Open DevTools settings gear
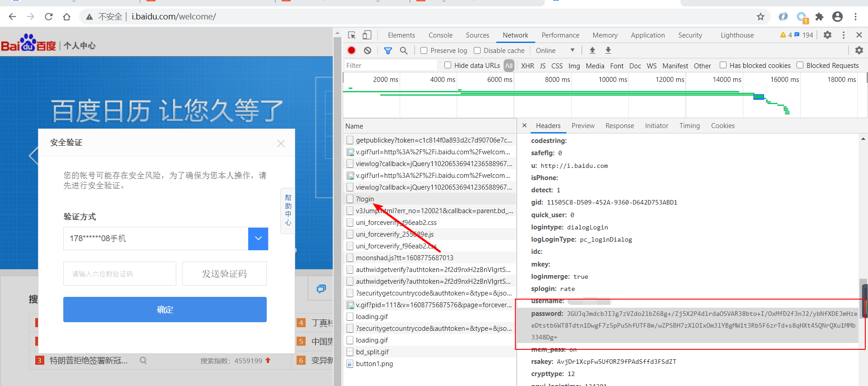Viewport: 868px width, 386px height. pos(827,35)
